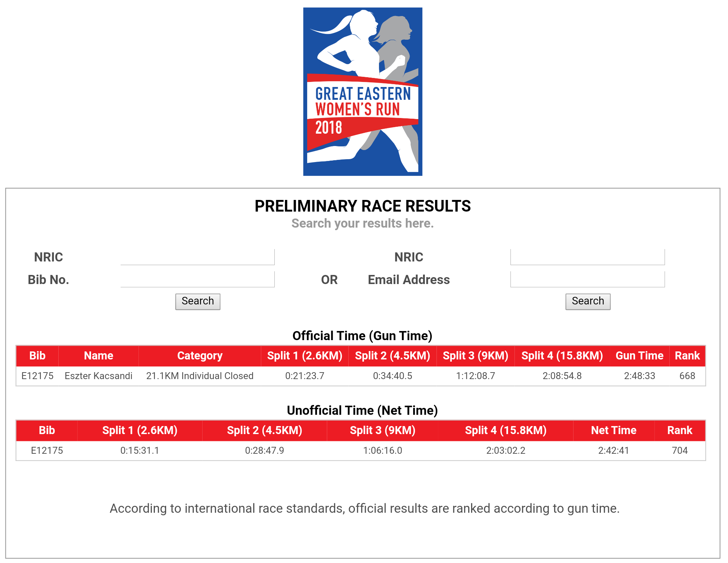The image size is (728, 563).
Task: Select the Email Address input field
Action: [587, 279]
